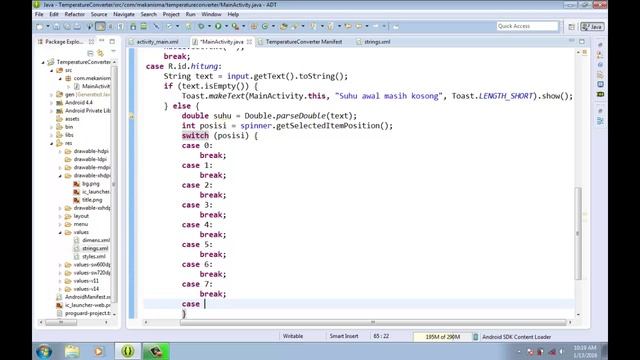Open the Refactor menu
Screen dimensions: 640x360
click(75, 14)
